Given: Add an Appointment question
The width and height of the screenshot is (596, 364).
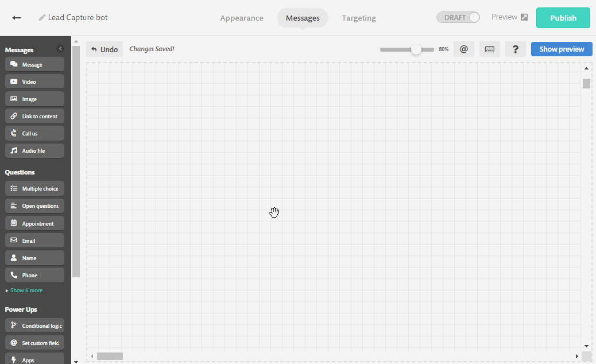Looking at the screenshot, I should (x=34, y=223).
